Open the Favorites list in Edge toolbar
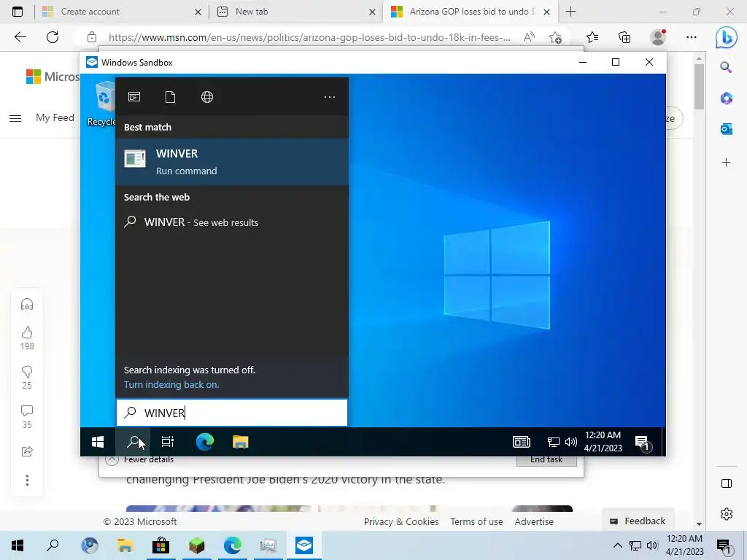747x560 pixels. pyautogui.click(x=592, y=37)
